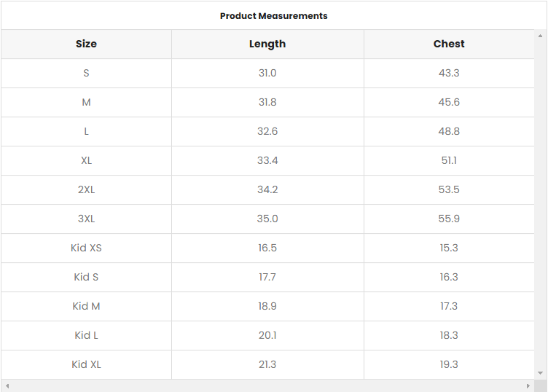Click the scroll left arrow
Screen dimensions: 548x392
pyautogui.click(x=7, y=385)
